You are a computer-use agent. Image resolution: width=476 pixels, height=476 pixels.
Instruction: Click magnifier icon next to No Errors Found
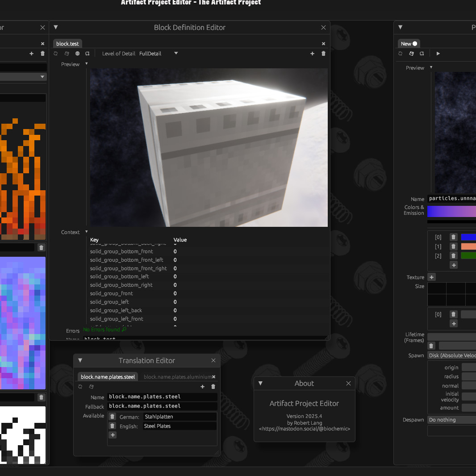click(124, 330)
